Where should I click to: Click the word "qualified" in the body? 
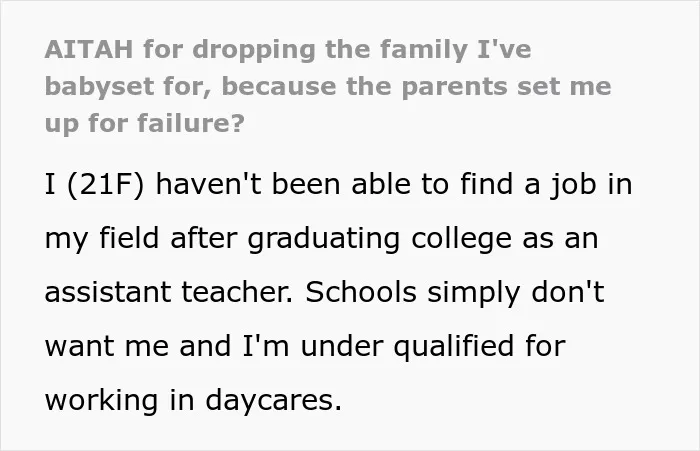point(454,347)
